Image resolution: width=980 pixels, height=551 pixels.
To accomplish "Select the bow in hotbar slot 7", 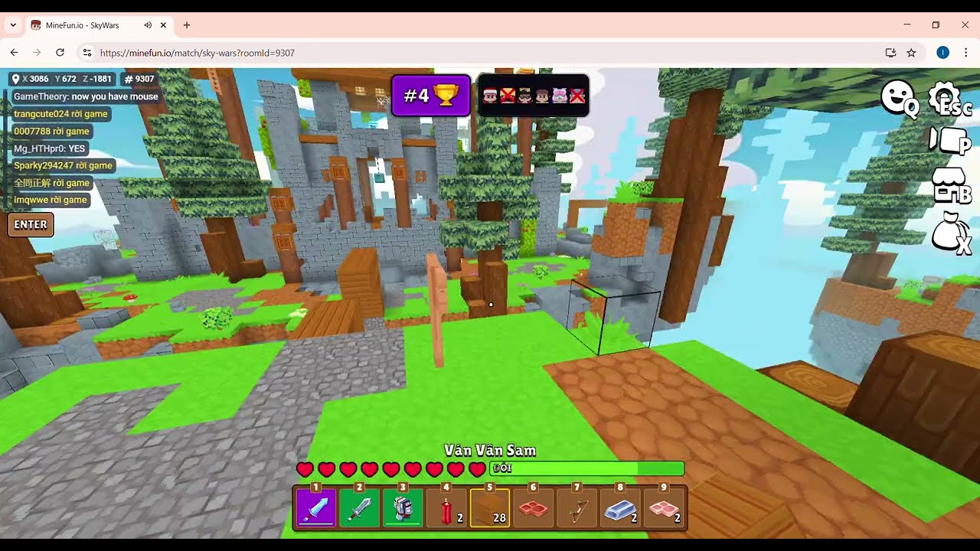I will tap(577, 507).
